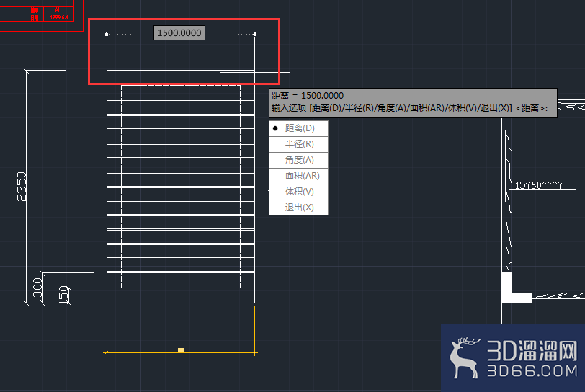Click the 150 dimension text
Viewport: 585px width, 392px height.
(x=64, y=295)
